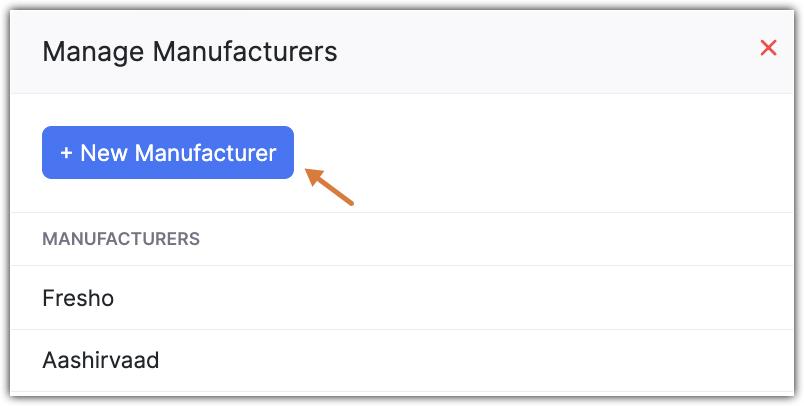Dismiss the dialog with the red cross
This screenshot has width=804, height=406.
(x=768, y=48)
